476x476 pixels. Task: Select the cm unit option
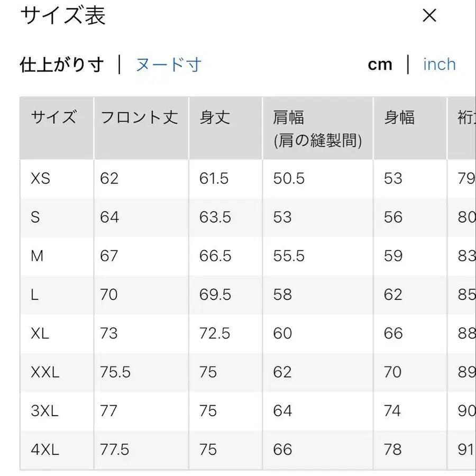(x=381, y=63)
